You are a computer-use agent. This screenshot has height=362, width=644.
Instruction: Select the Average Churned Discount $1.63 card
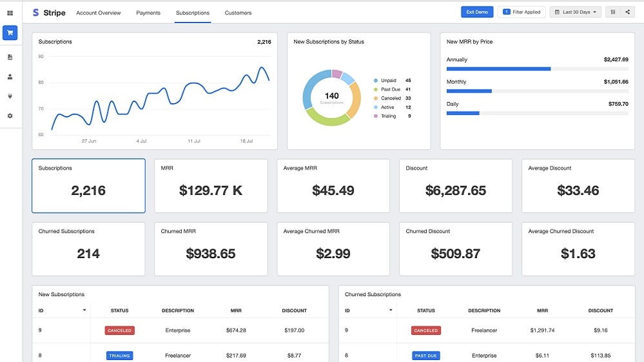[578, 249]
